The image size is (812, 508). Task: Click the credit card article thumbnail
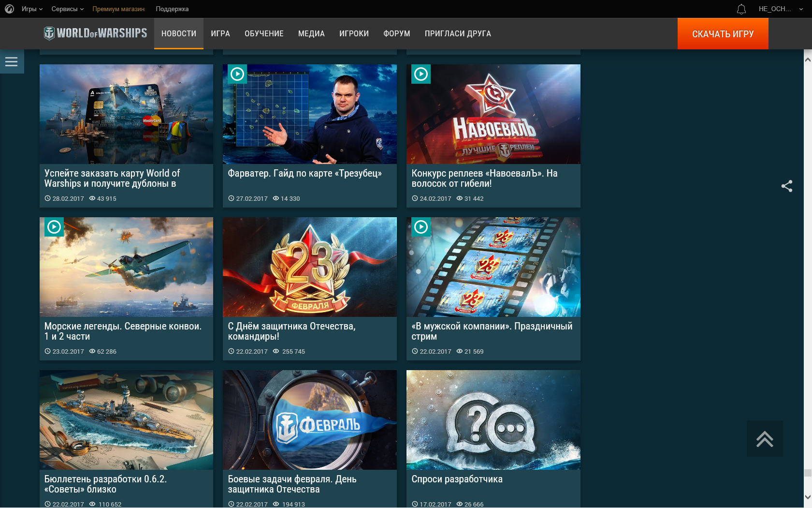click(x=126, y=114)
